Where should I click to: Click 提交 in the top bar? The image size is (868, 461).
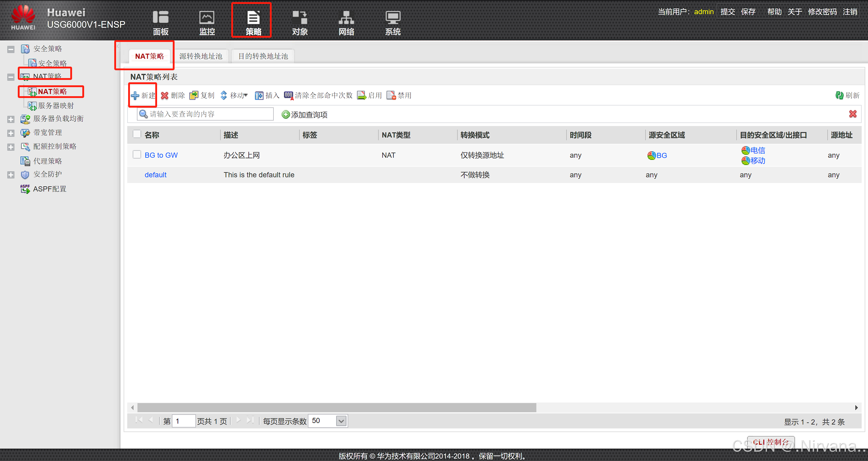coord(728,12)
